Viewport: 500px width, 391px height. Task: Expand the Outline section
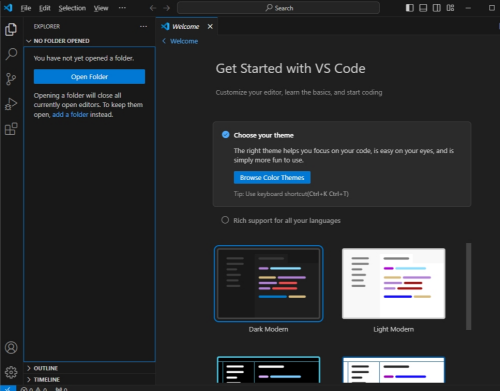point(89,368)
